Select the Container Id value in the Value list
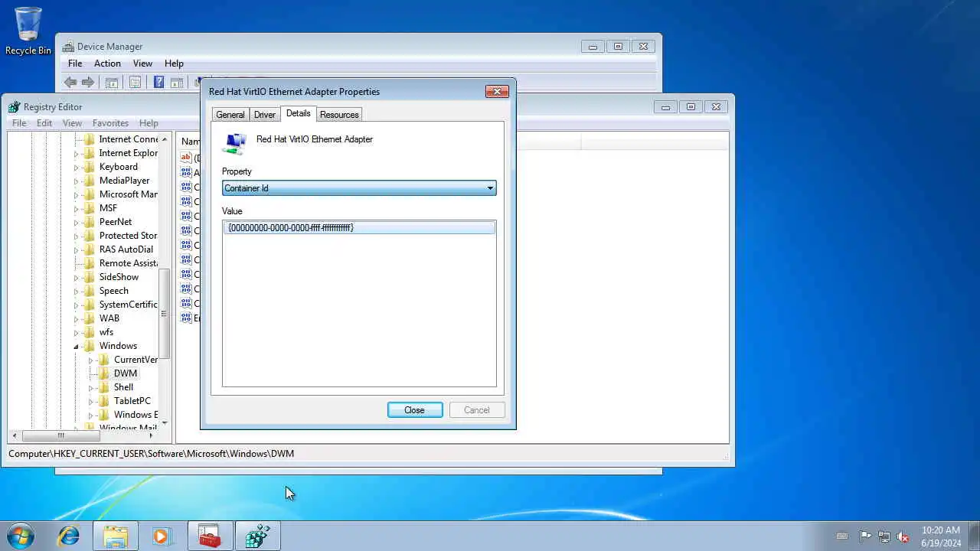Image resolution: width=980 pixels, height=551 pixels. [359, 228]
